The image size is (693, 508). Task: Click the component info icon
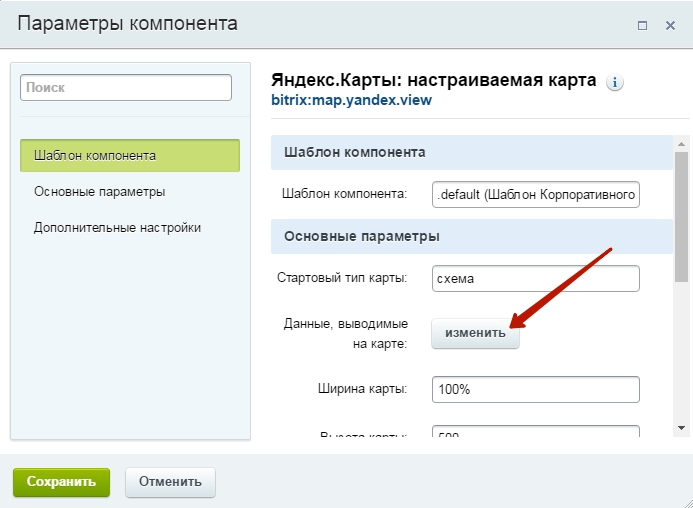click(x=614, y=82)
